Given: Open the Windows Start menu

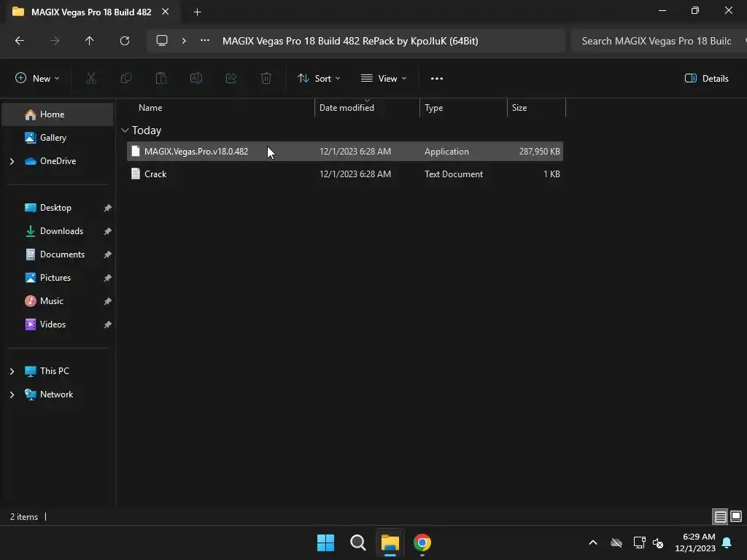Looking at the screenshot, I should pyautogui.click(x=326, y=542).
